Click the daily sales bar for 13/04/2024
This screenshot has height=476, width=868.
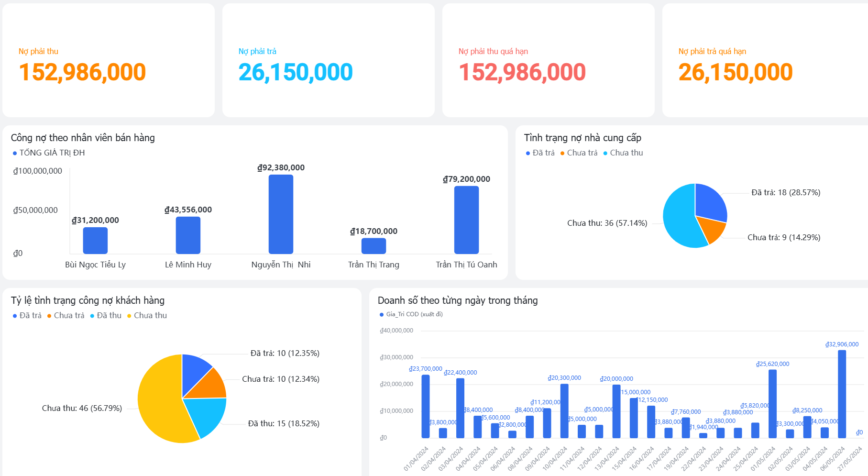616,411
